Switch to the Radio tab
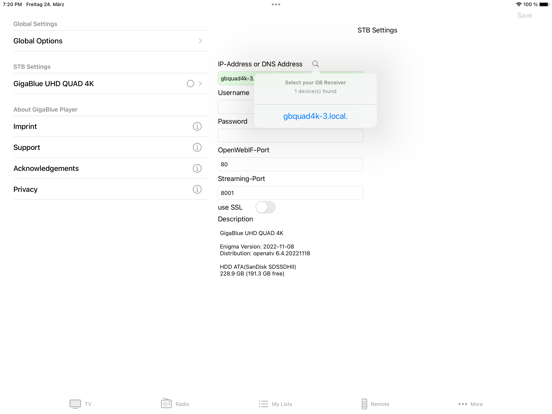This screenshot has width=552, height=414. [x=175, y=404]
